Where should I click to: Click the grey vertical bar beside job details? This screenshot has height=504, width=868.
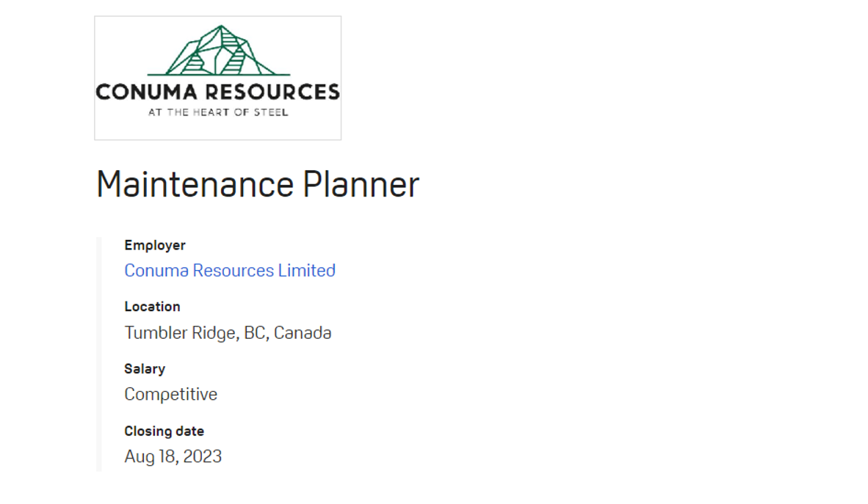coord(99,354)
